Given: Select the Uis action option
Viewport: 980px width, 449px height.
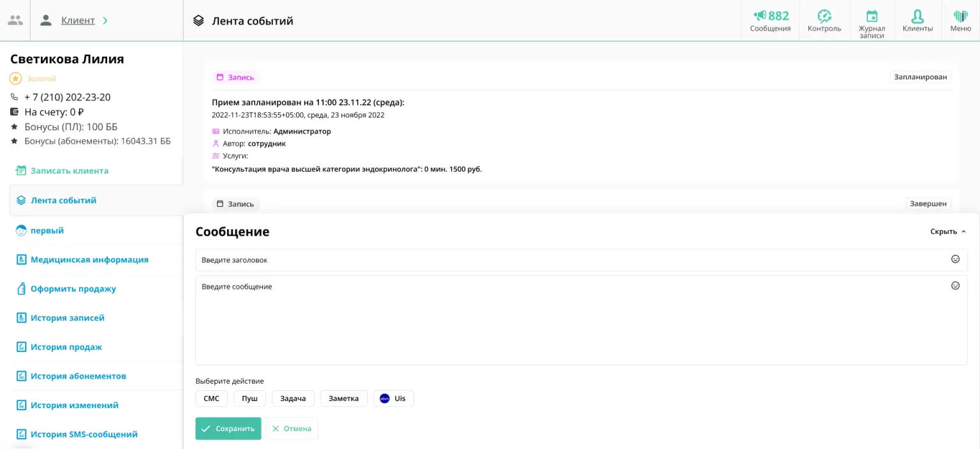Looking at the screenshot, I should pos(394,399).
